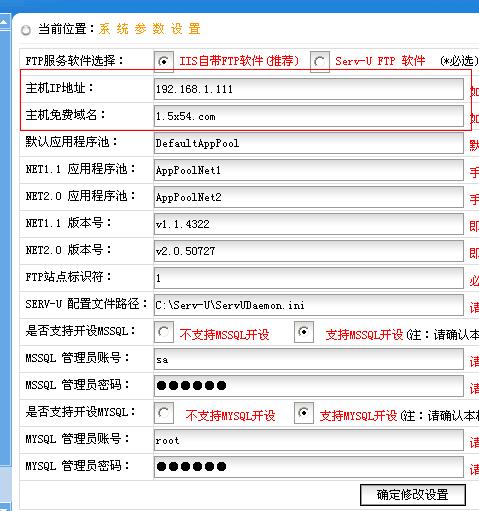Image resolution: width=479 pixels, height=511 pixels.
Task: Choose 支持MSSQL开设 radio option
Action: coord(304,332)
